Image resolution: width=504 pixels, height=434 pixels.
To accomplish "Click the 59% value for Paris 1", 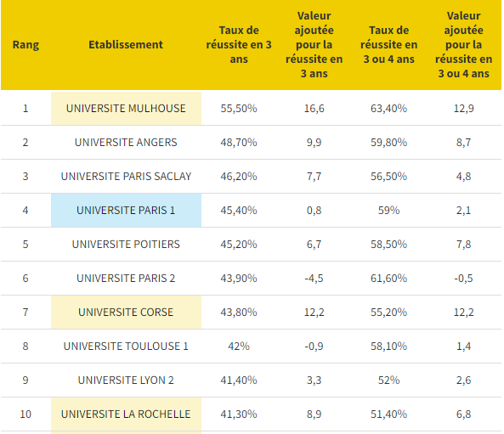I will click(x=389, y=210).
